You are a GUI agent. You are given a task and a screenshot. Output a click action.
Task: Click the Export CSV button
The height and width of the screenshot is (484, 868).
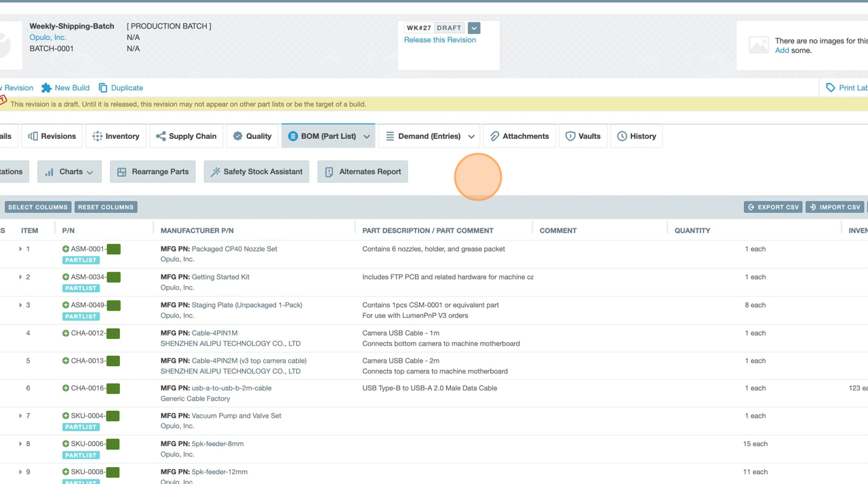coord(773,207)
